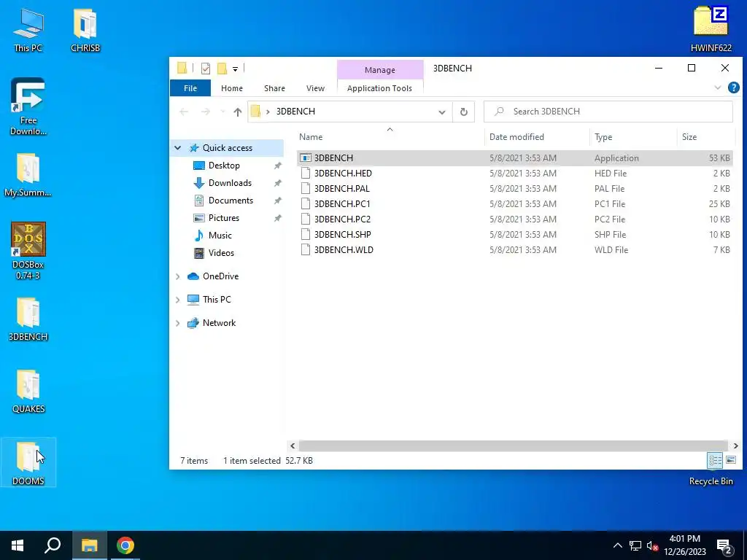The width and height of the screenshot is (747, 560).
Task: Select Network in navigation pane
Action: (219, 323)
